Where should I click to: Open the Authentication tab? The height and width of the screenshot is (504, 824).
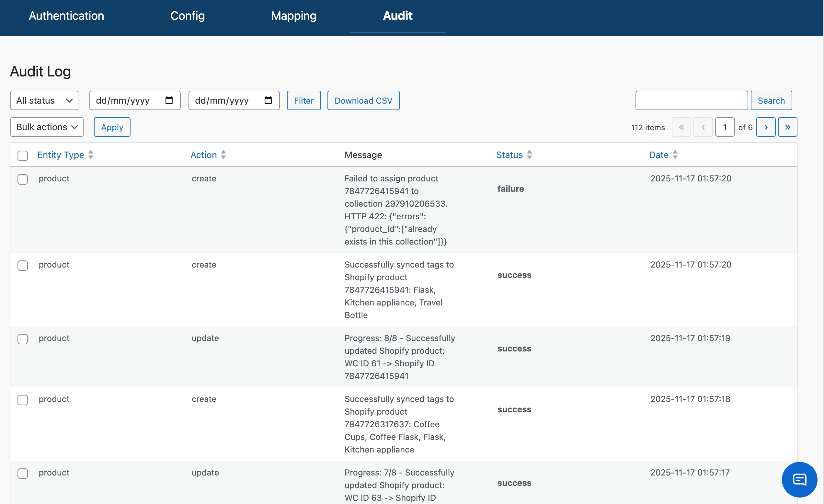66,16
